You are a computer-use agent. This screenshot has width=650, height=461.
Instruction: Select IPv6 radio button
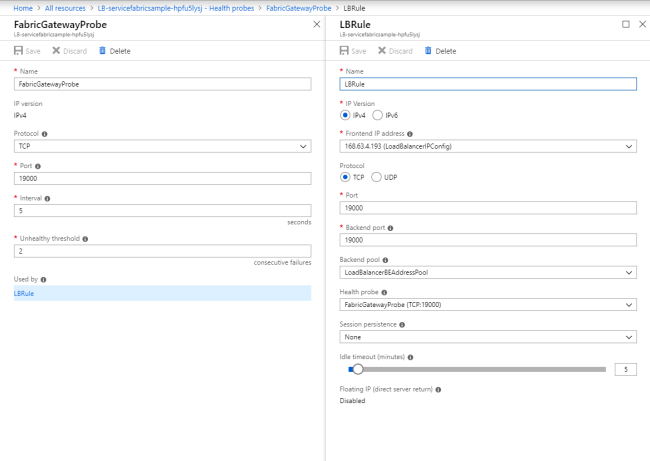[377, 115]
